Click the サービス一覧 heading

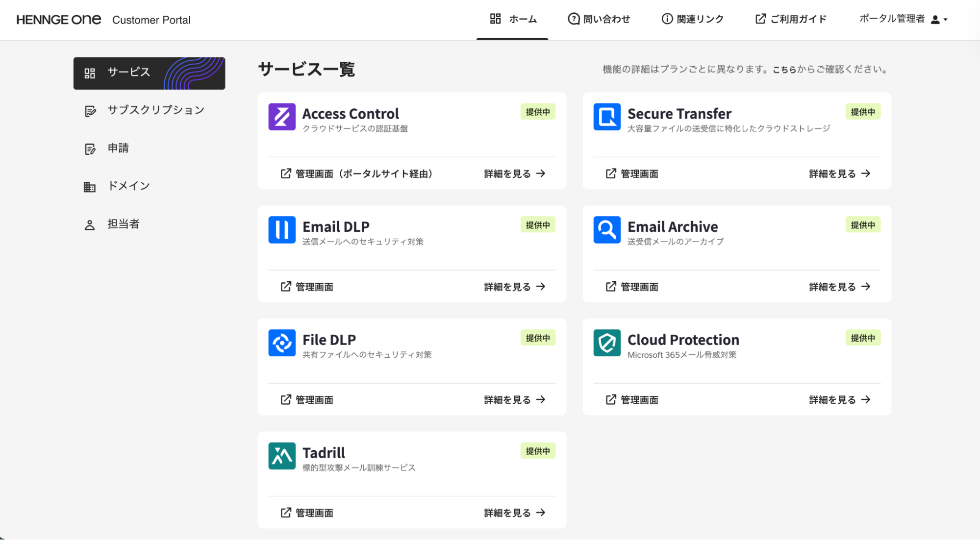(306, 69)
